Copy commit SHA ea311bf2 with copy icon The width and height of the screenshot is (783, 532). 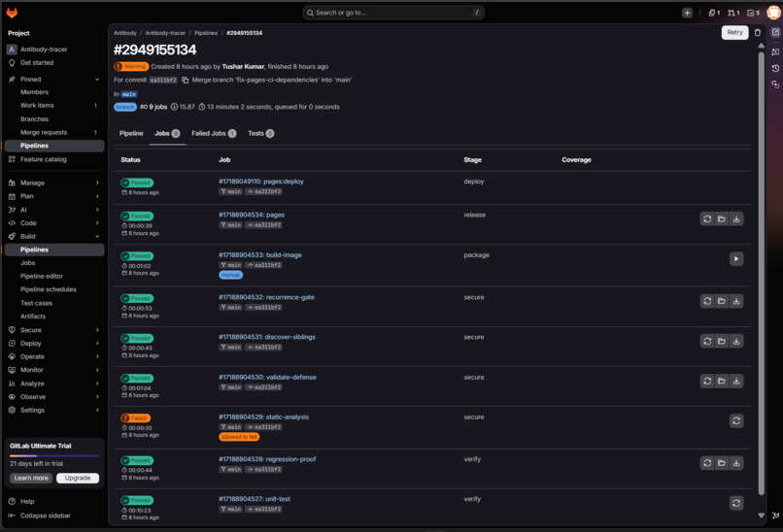tap(185, 80)
